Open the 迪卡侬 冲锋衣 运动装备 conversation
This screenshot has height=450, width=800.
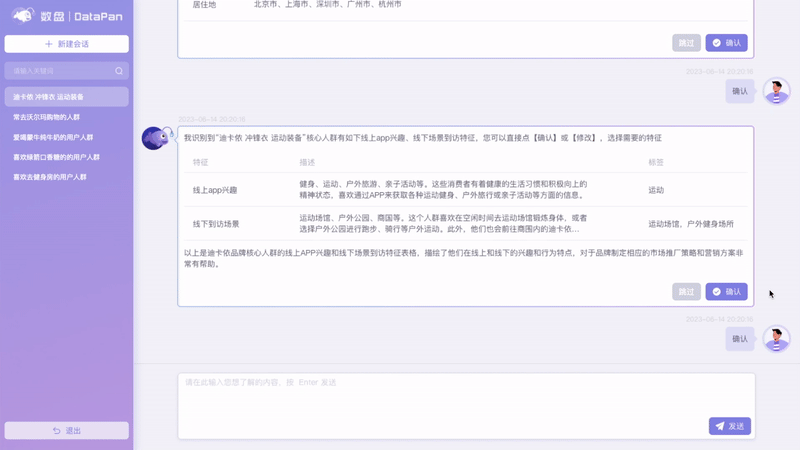point(66,97)
